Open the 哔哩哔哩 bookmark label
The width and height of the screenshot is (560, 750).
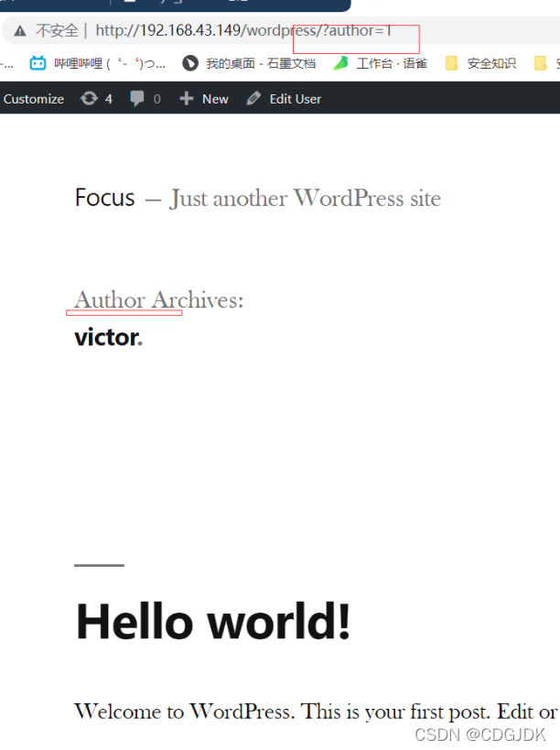110,63
